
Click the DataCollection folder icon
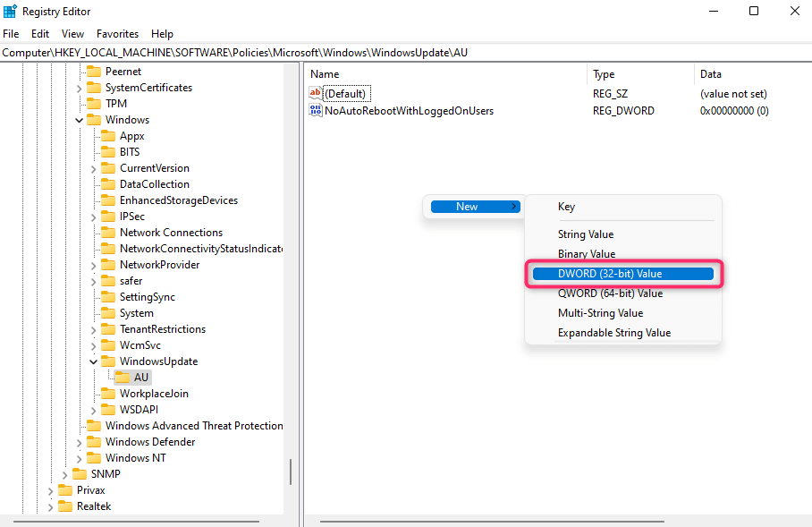[x=108, y=184]
